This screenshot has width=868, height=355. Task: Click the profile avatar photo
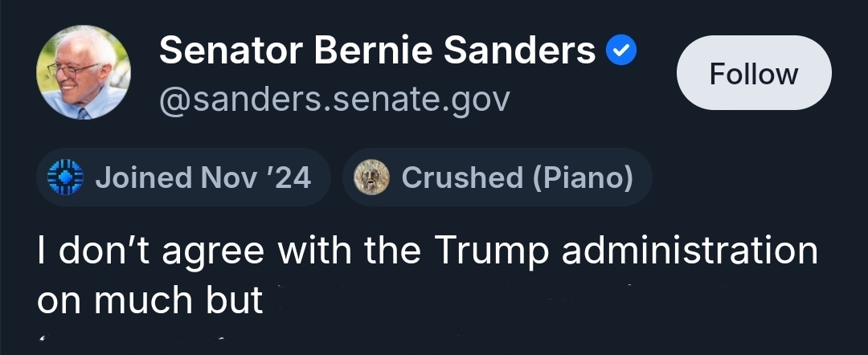83,72
